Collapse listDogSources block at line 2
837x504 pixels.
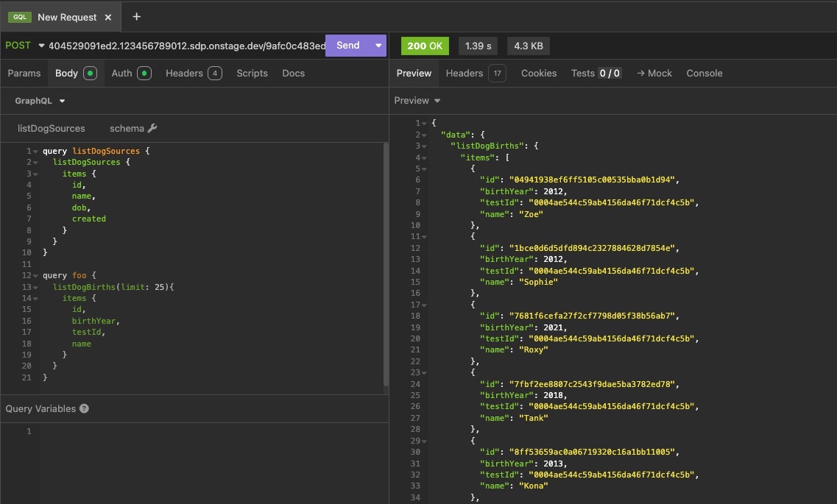click(35, 163)
